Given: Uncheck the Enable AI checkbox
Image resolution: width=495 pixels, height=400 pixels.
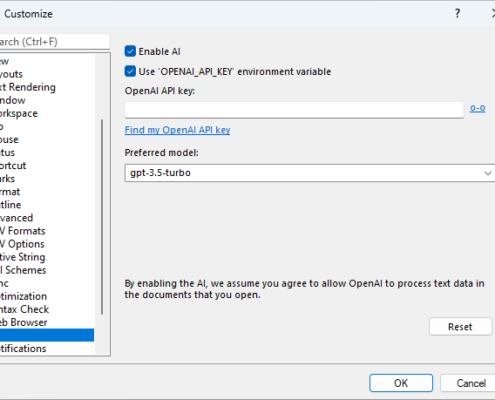Looking at the screenshot, I should click(130, 51).
